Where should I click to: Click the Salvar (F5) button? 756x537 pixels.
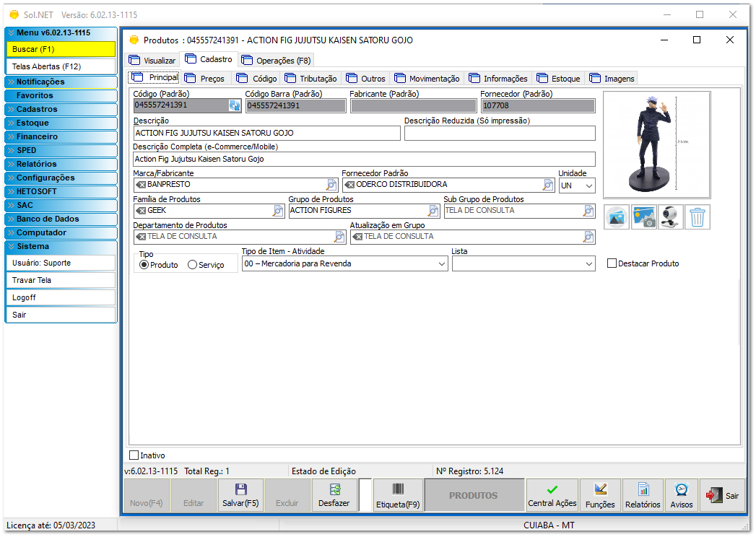(x=240, y=494)
